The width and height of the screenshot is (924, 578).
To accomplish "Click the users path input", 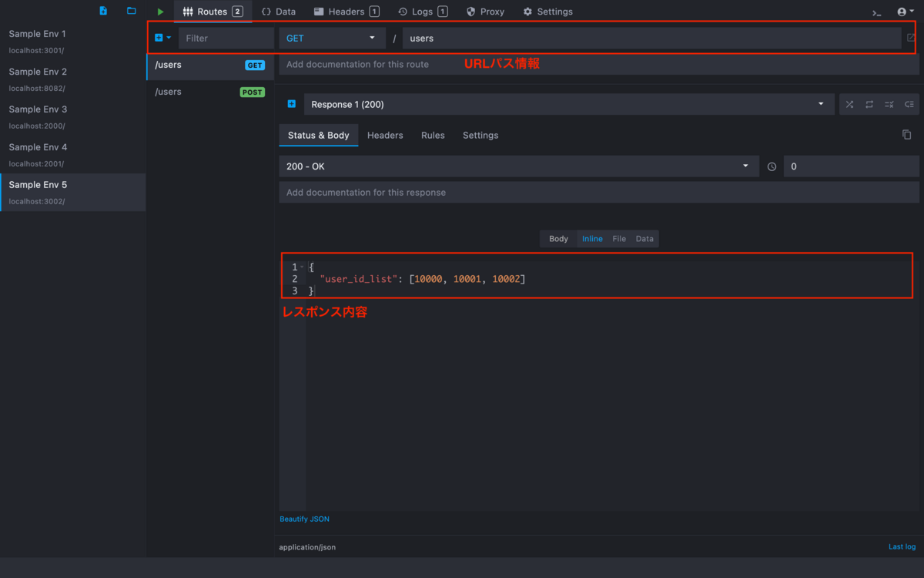I will pos(651,38).
